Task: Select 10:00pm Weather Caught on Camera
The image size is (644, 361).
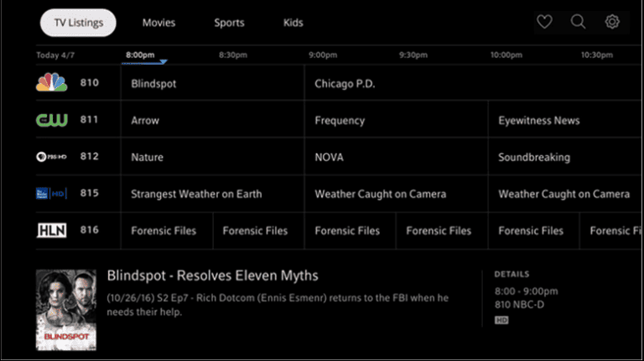Action: [x=566, y=194]
